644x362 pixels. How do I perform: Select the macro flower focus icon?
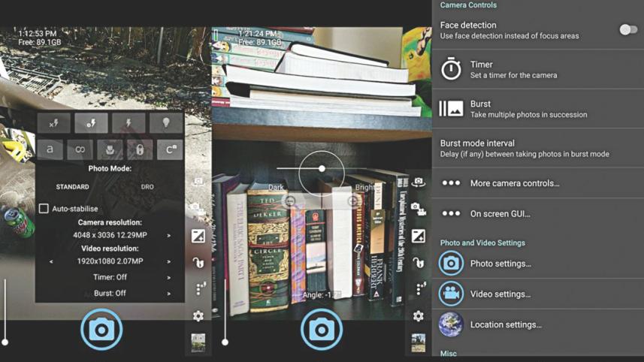tap(110, 149)
